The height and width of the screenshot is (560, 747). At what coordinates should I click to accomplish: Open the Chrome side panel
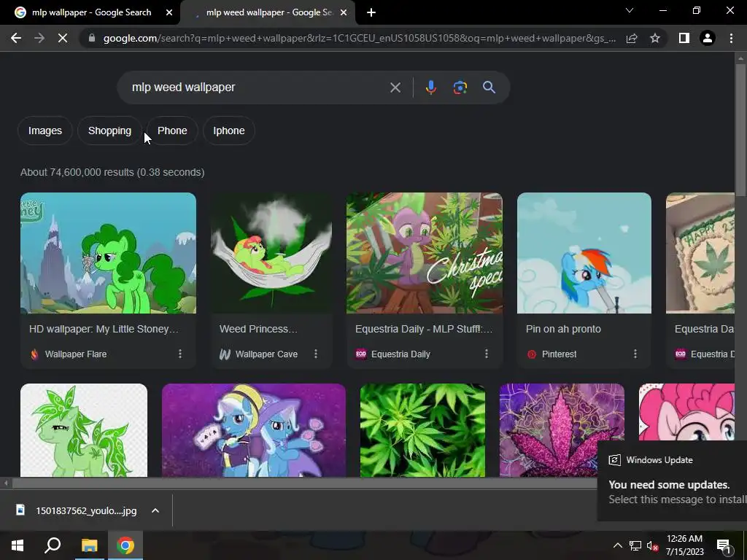point(684,38)
